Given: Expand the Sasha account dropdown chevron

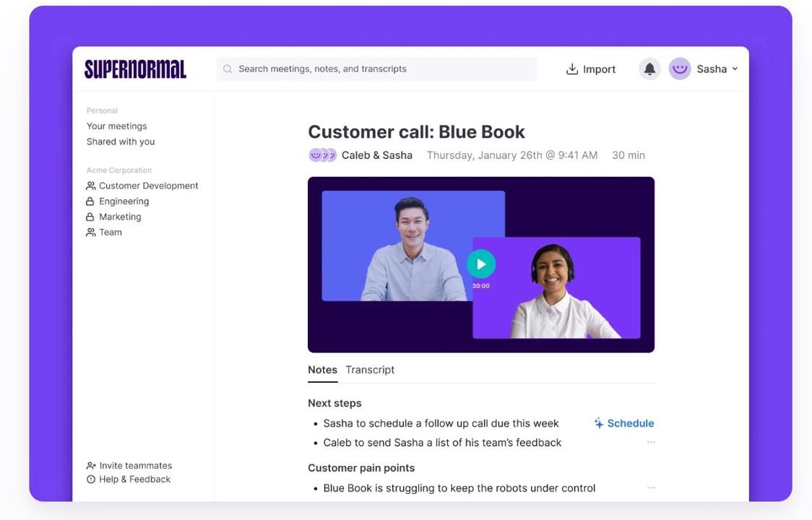Looking at the screenshot, I should click(735, 69).
